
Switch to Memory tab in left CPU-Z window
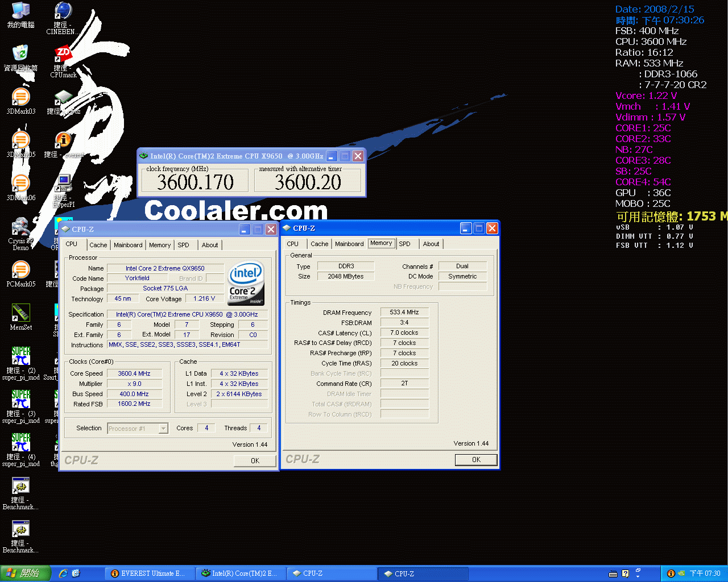(x=160, y=245)
